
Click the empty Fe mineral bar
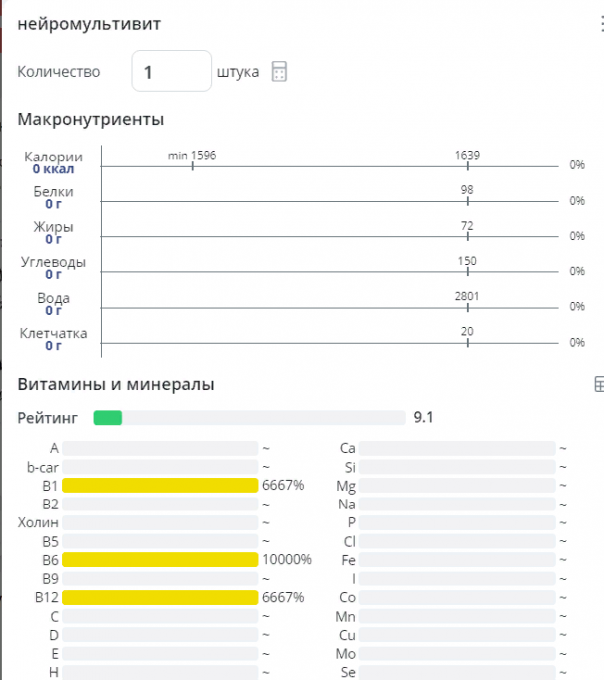coord(456,560)
